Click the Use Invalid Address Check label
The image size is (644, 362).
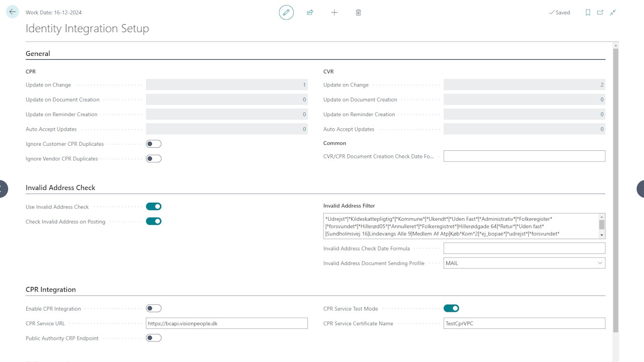click(x=57, y=207)
